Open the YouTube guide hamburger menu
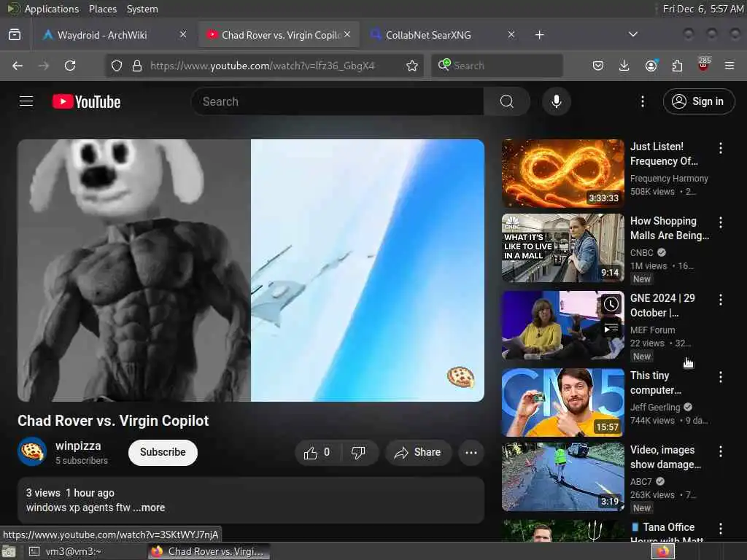The height and width of the screenshot is (560, 747). coord(26,101)
